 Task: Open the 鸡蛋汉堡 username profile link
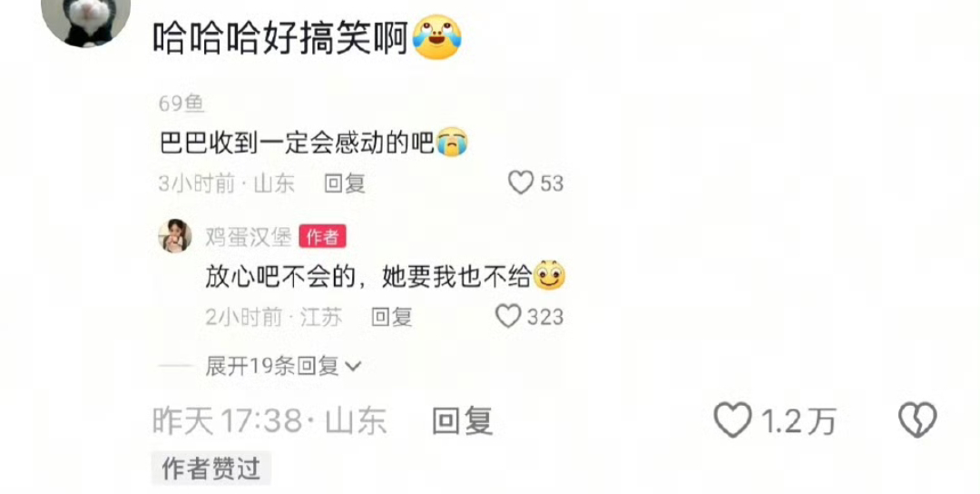249,237
